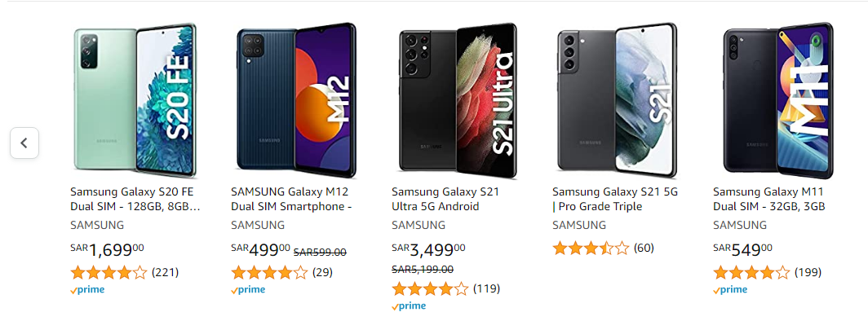Open Samsung Galaxy M11 Dual SIM title
868x321 pixels.
click(769, 200)
